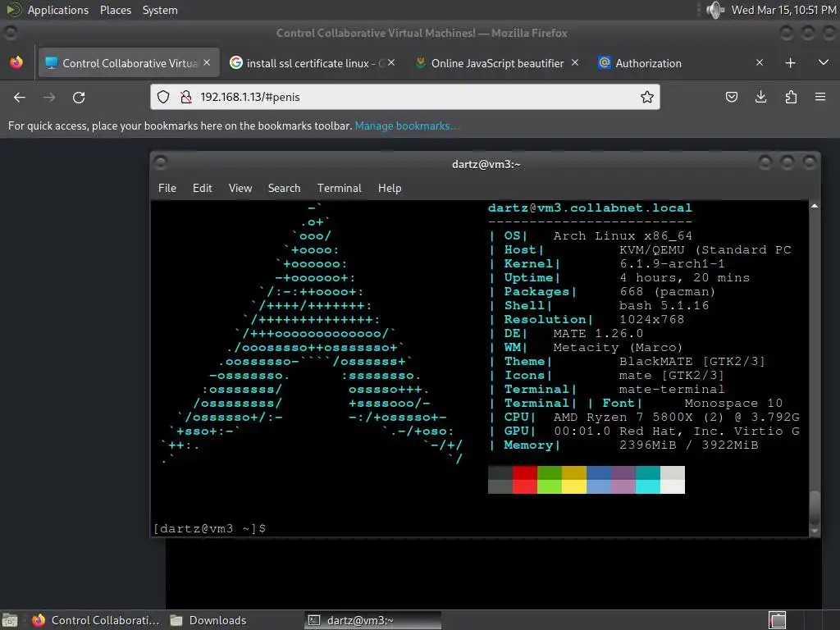Click the 1024x768 resolution text
840x630 pixels.
651,319
